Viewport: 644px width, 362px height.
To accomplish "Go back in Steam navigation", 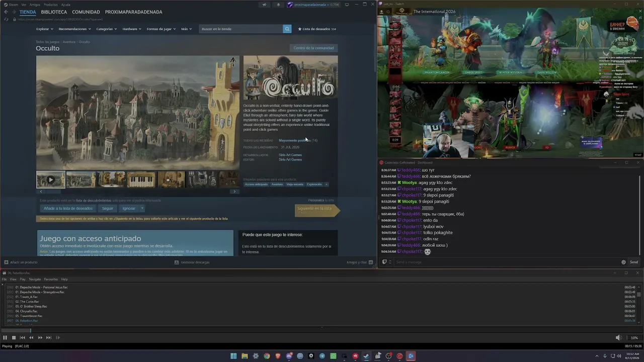I will click(x=6, y=12).
